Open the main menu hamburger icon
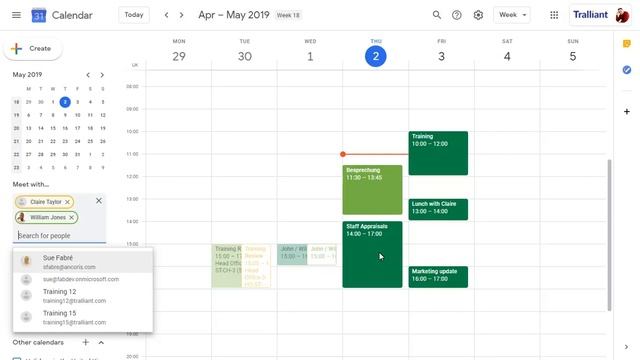Viewport: 640px width, 360px height. tap(16, 15)
